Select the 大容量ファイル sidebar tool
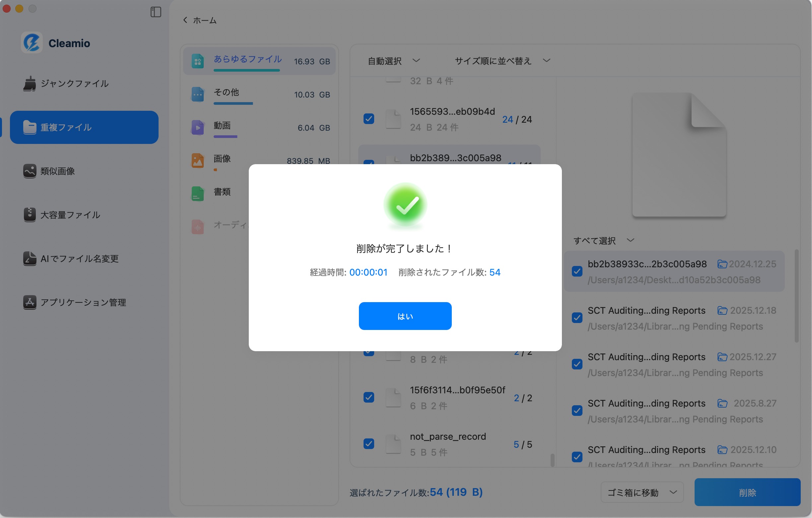 coord(70,215)
